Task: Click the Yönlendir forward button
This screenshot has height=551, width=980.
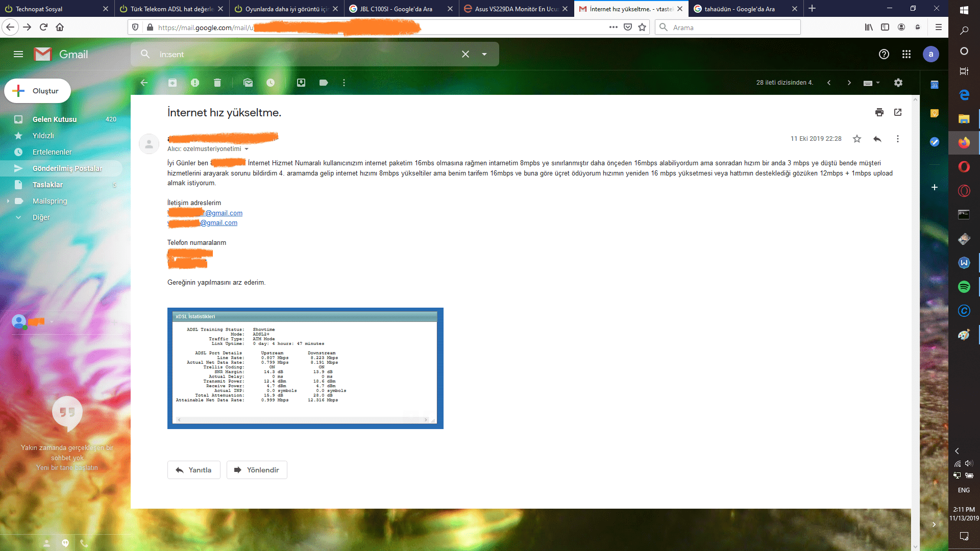Action: point(257,470)
